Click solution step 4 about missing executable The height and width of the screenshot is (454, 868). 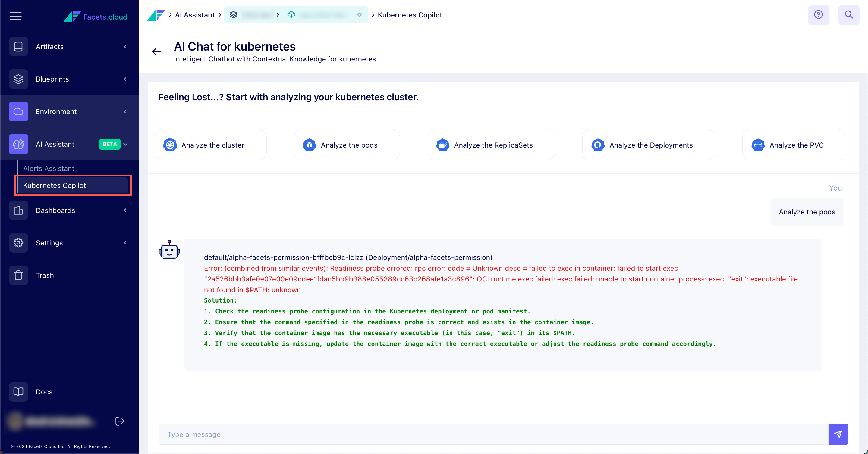460,344
